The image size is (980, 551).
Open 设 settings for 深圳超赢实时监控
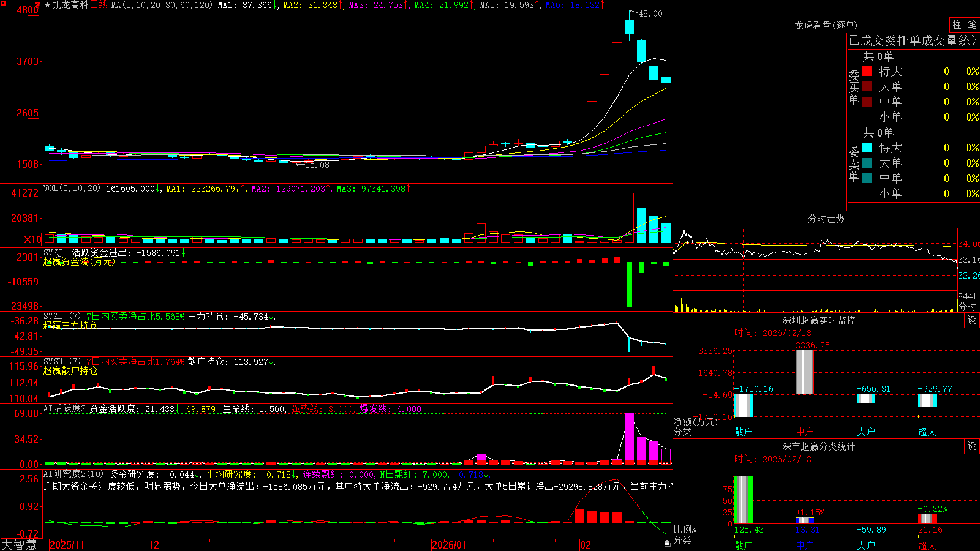coord(972,320)
